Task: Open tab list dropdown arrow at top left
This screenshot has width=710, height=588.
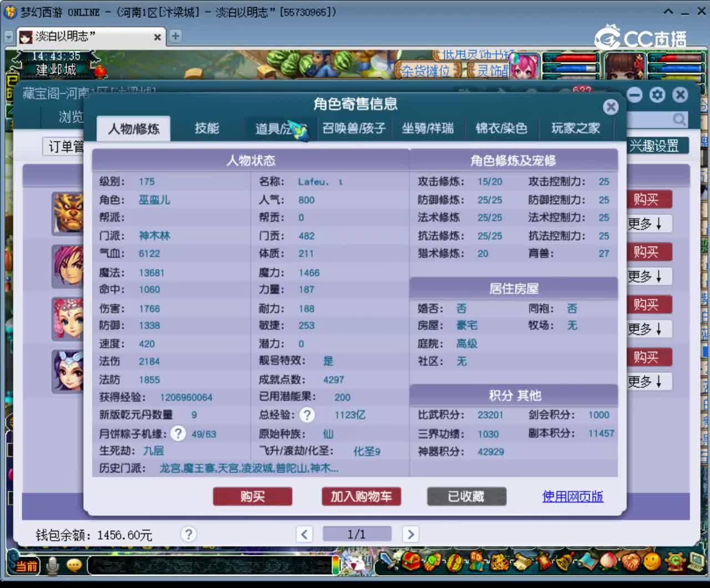Action: (9, 37)
